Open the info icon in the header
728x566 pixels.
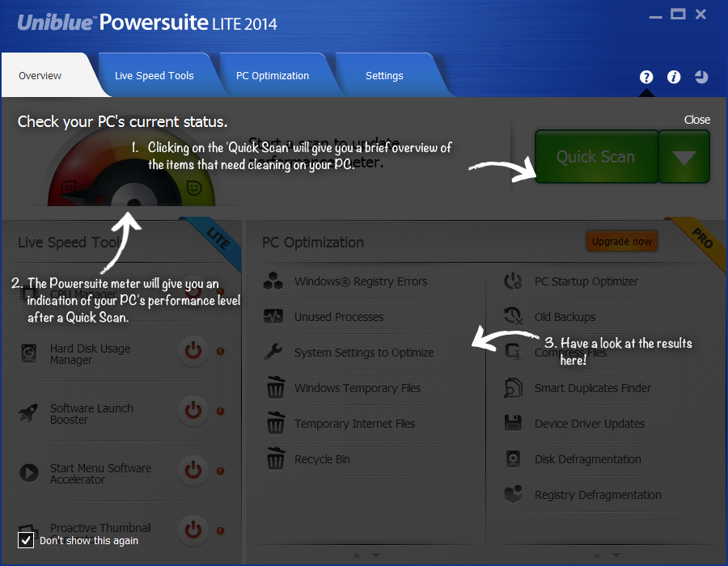(674, 77)
